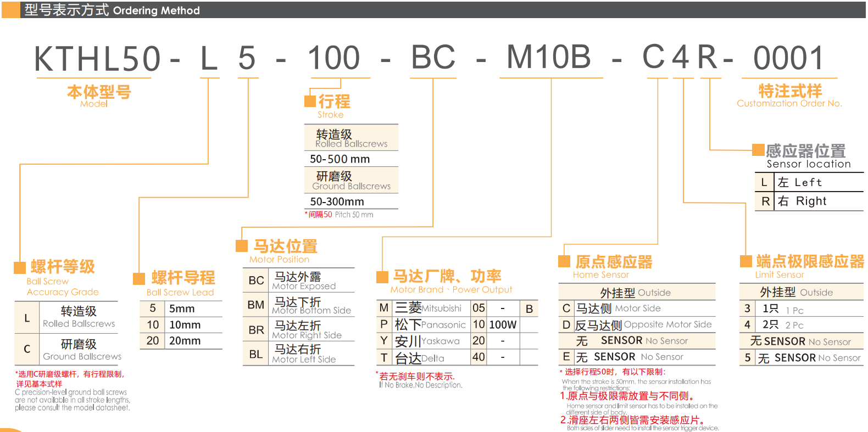
Task: Click the orange square by 马达位置 heading
Action: tap(242, 245)
